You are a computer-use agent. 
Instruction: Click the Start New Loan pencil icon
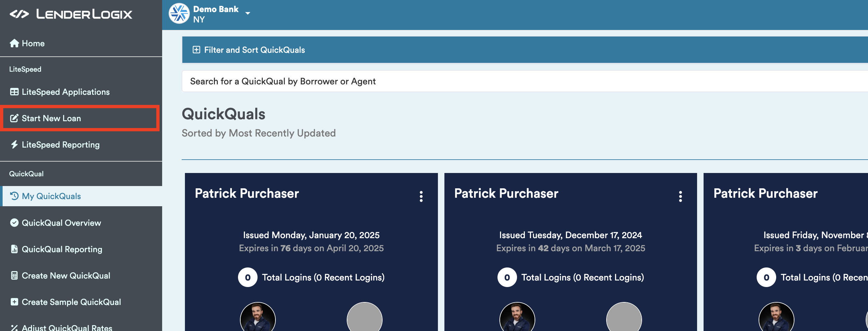(14, 118)
